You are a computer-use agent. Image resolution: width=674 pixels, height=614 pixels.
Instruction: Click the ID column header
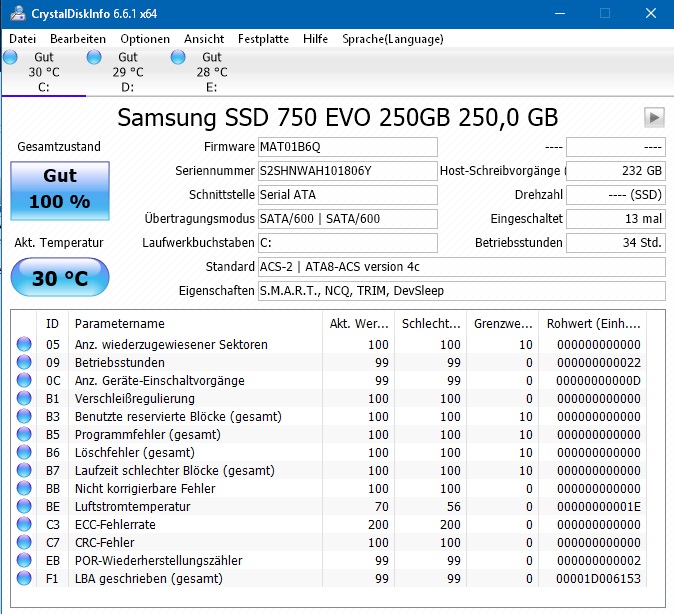coord(52,324)
